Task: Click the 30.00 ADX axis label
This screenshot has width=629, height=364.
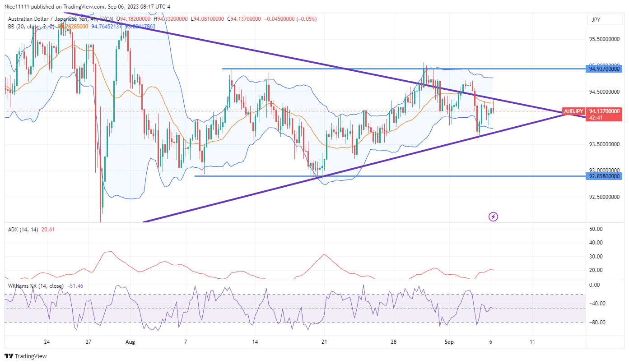Action: [596, 257]
